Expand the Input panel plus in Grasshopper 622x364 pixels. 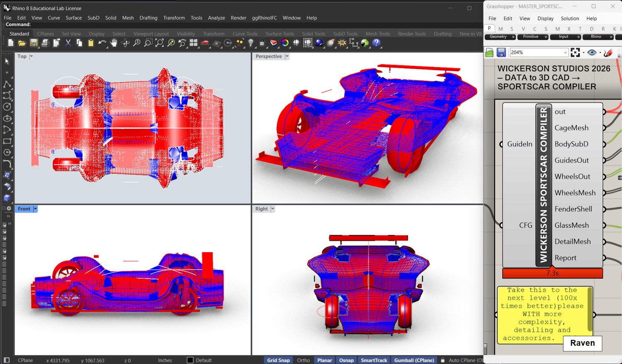(578, 37)
